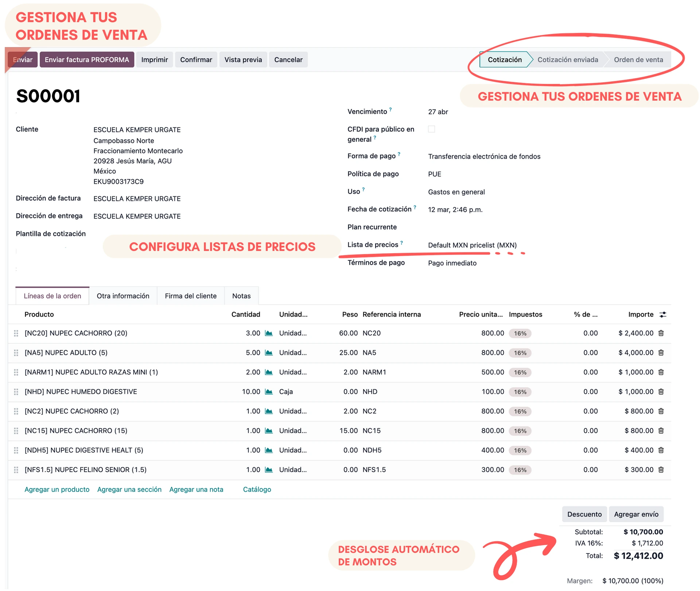
Task: Grab drag handle of NARM1 product row
Action: pos(16,372)
